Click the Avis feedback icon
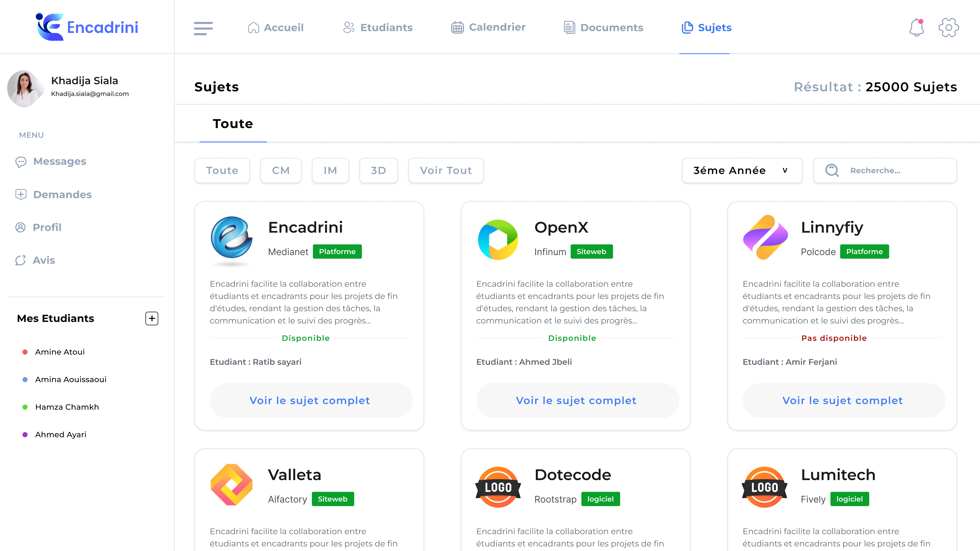This screenshot has height=551, width=980. click(x=20, y=260)
